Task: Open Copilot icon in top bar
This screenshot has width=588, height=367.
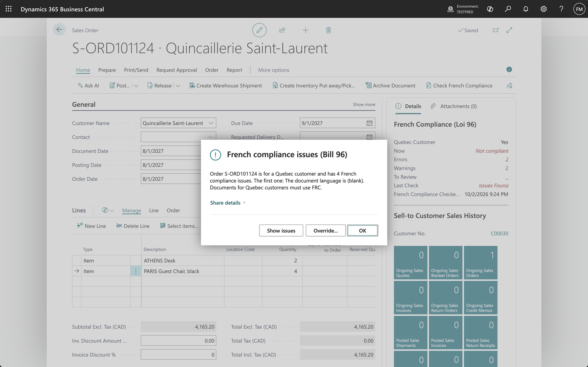Action: (x=490, y=9)
